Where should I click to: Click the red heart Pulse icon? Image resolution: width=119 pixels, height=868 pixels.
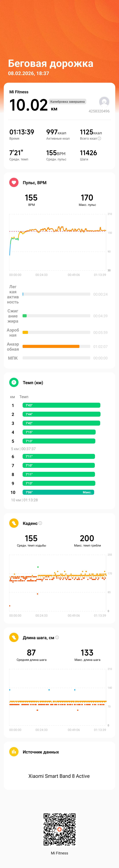tap(14, 182)
